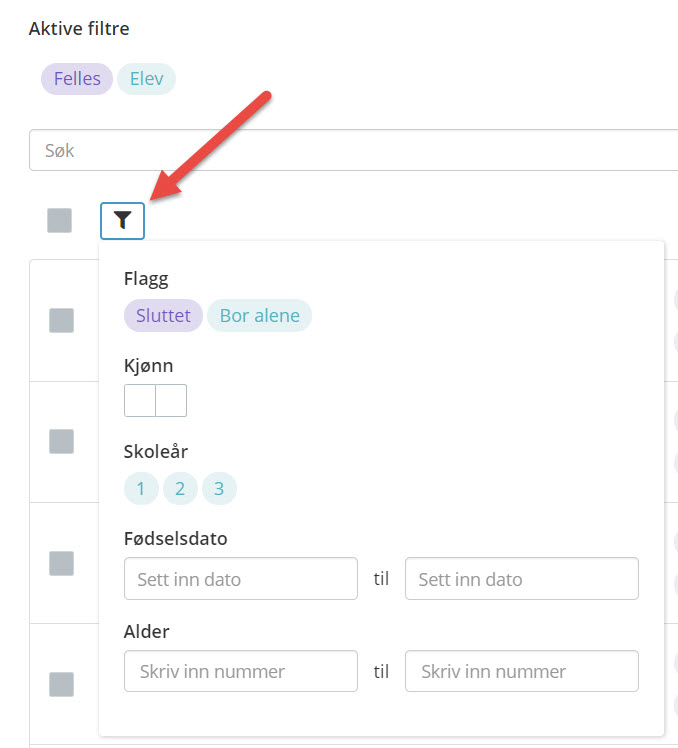Tick the select-all checkbox beside the filter icon
Image resolution: width=678 pixels, height=748 pixels.
(60, 220)
